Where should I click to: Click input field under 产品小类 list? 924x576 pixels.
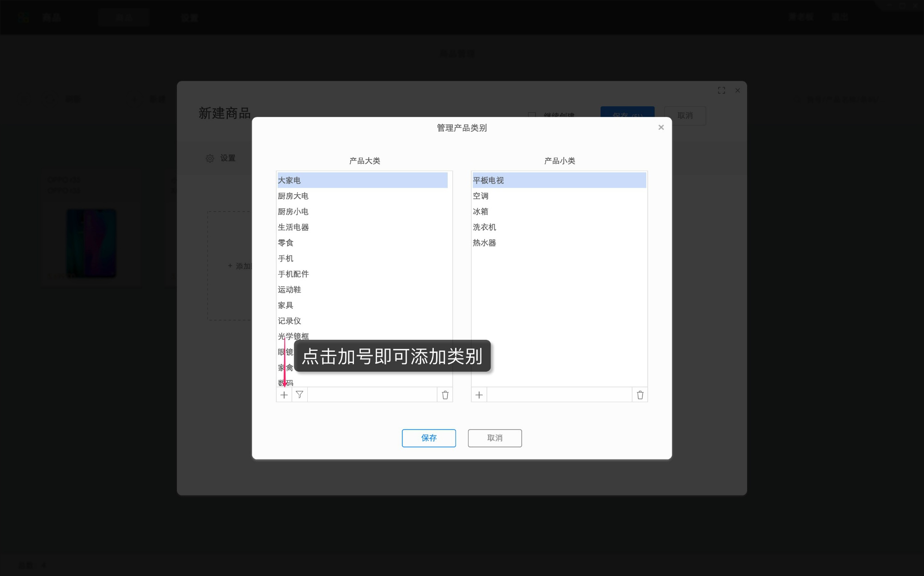click(559, 395)
